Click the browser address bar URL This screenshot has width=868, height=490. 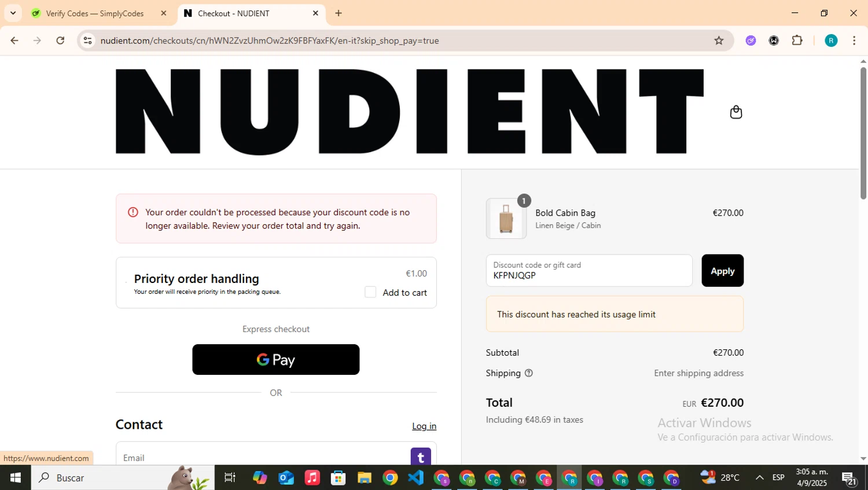click(270, 40)
